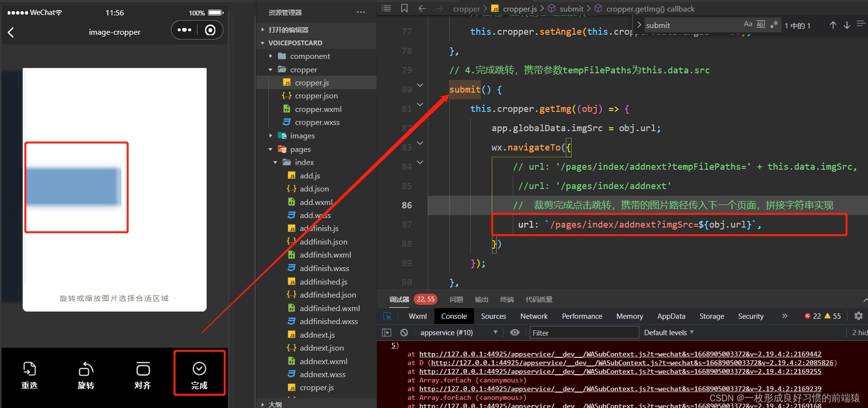This screenshot has height=408, width=868.
Task: Open the Console devtools tab
Action: coord(454,316)
